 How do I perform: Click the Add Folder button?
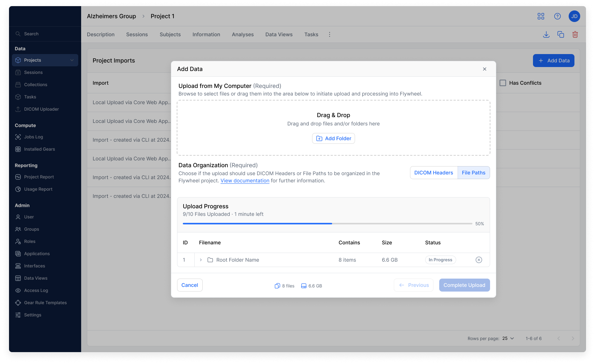coord(334,138)
